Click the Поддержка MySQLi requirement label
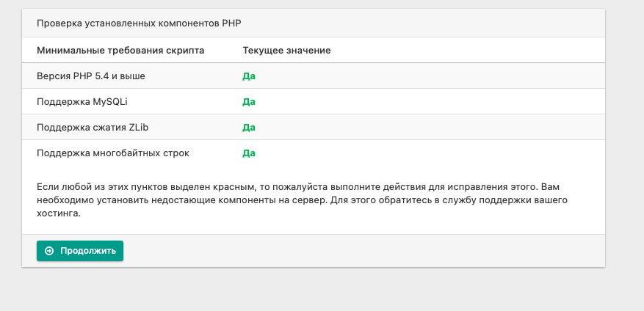The image size is (644, 311). pos(82,102)
